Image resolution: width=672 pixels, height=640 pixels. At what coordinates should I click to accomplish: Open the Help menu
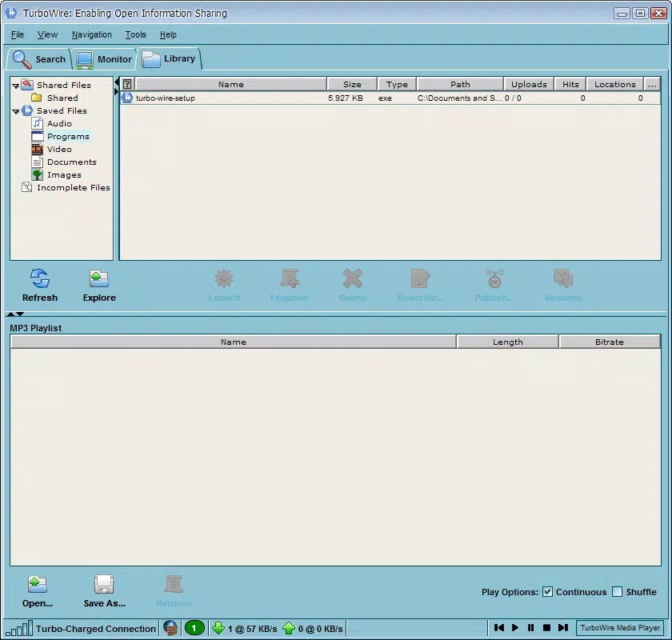(x=168, y=34)
